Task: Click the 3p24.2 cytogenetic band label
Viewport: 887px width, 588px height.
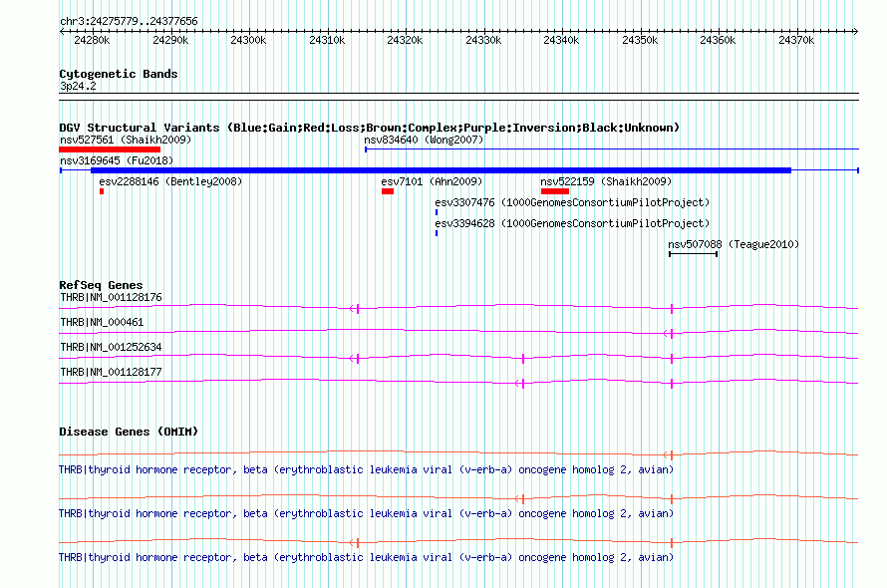Action: coord(78,86)
